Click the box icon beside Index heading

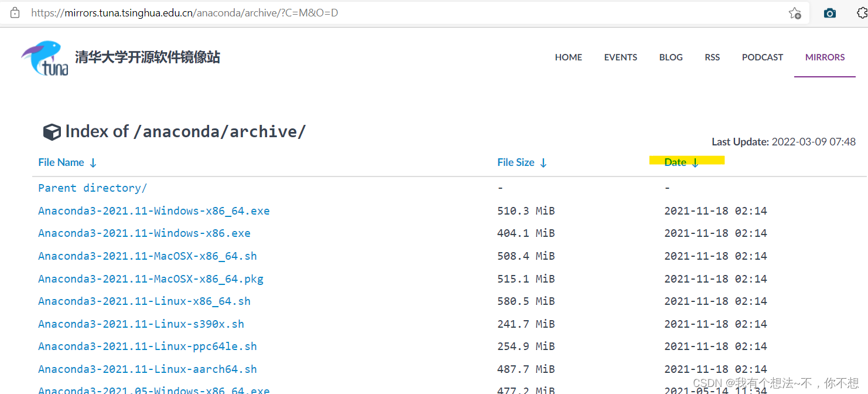(52, 133)
